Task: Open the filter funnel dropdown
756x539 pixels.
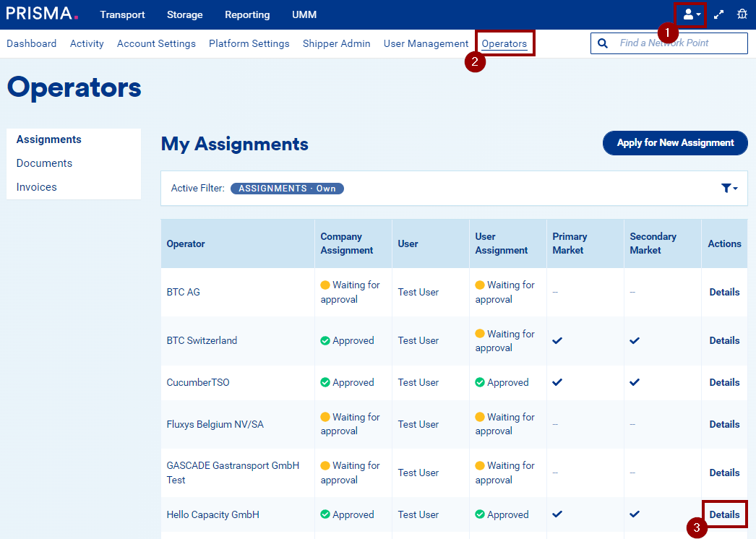Action: (729, 188)
